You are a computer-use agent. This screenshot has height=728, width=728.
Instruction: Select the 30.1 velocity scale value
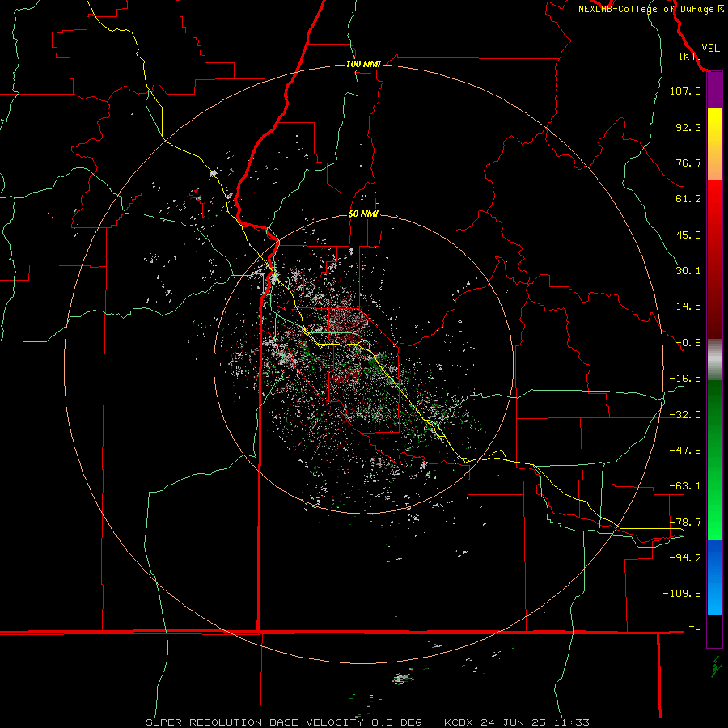[x=688, y=271]
